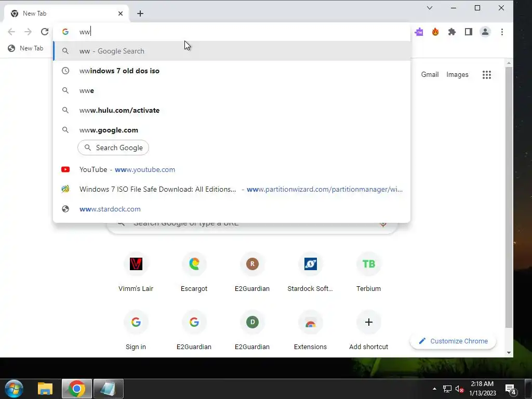Open the Terbium shortcut

point(368,272)
